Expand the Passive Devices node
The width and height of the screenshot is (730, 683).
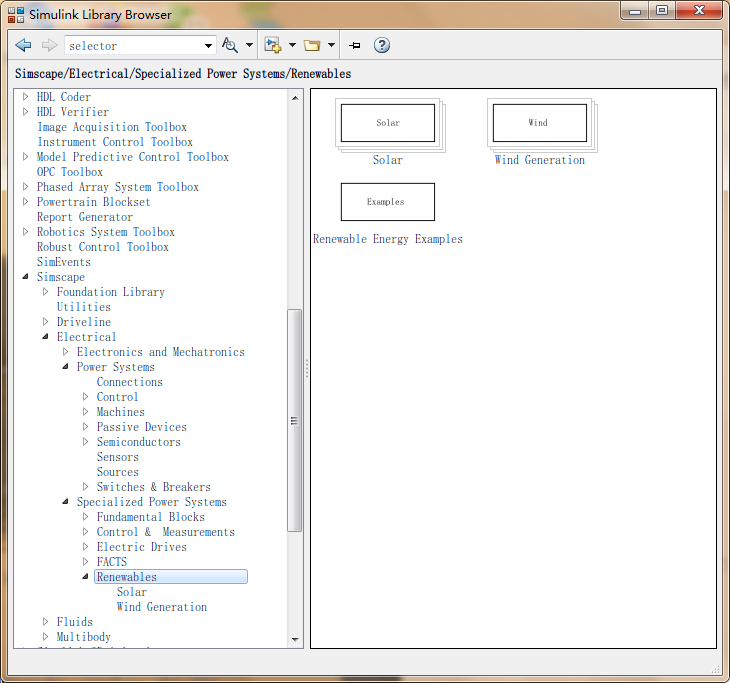86,426
